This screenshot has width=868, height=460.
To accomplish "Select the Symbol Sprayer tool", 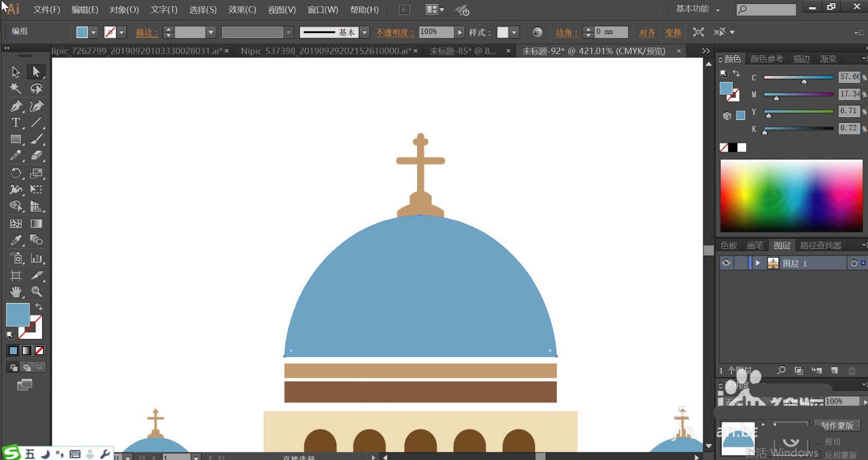I will 16,258.
